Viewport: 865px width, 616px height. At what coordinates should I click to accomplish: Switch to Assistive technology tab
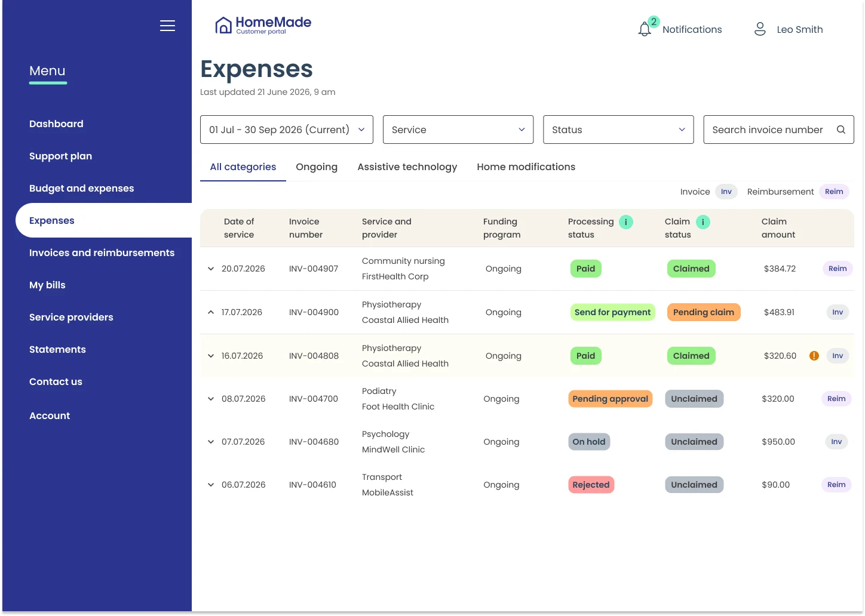coord(407,167)
